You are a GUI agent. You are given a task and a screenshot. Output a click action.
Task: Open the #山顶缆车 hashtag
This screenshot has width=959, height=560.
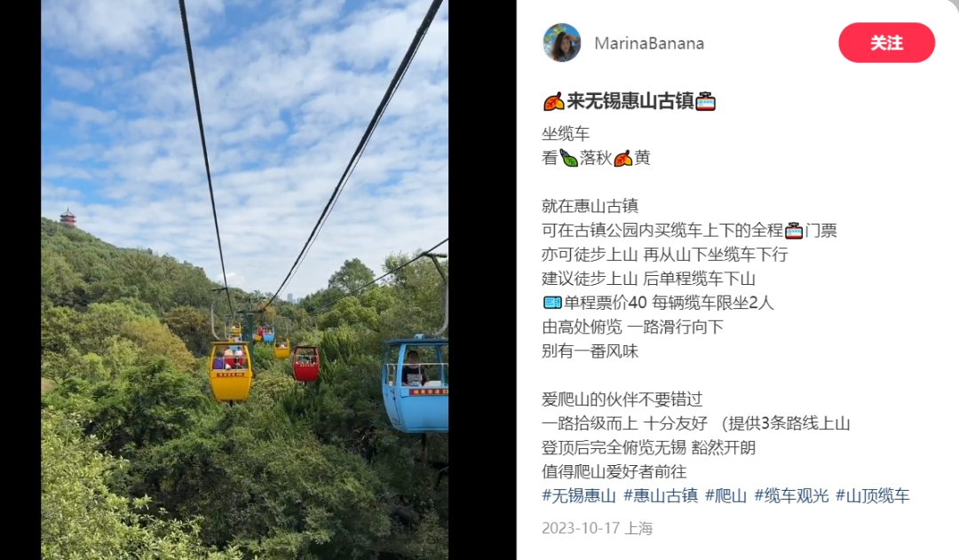pyautogui.click(x=873, y=495)
